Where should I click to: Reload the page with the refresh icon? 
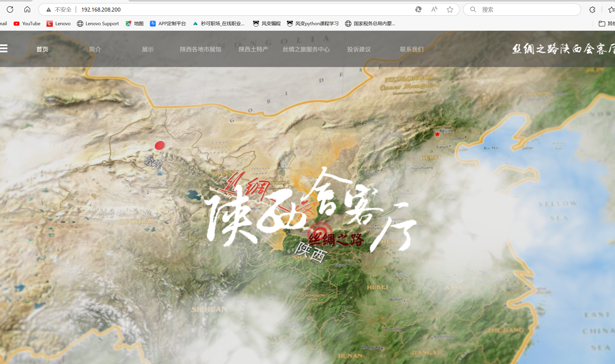[10, 9]
